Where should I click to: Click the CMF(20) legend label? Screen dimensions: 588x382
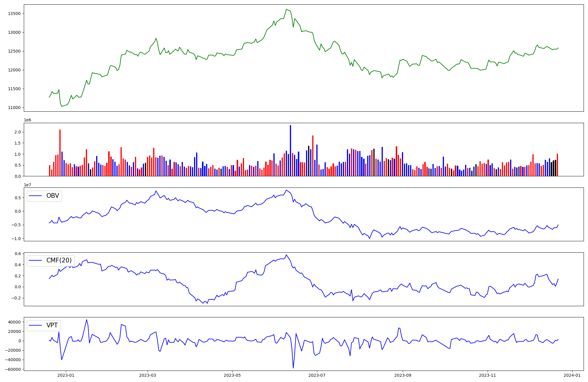(59, 261)
